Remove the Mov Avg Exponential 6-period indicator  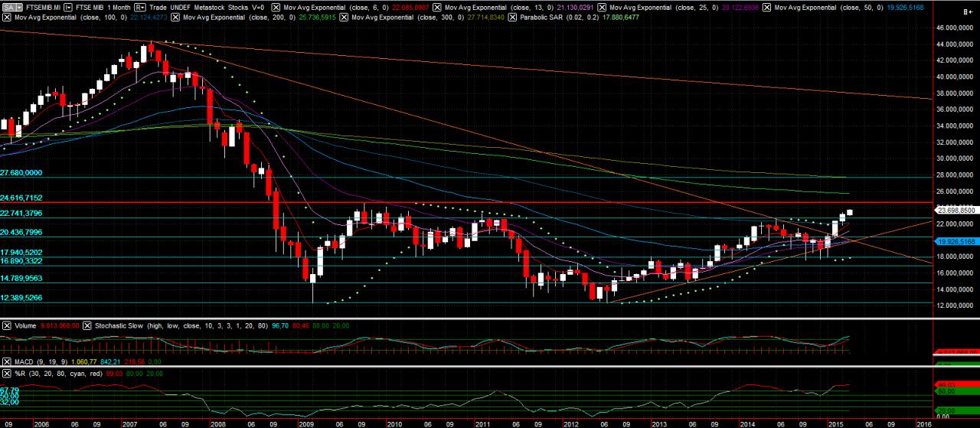(275, 7)
